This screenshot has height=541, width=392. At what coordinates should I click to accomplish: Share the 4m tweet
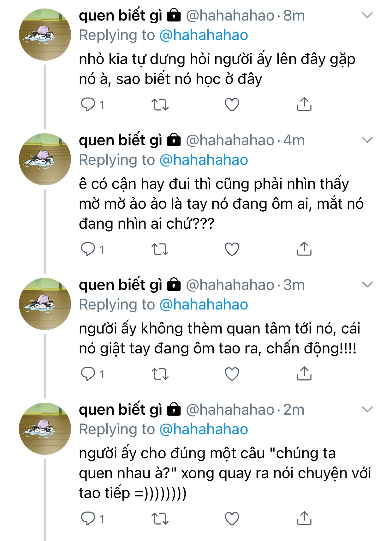click(304, 249)
